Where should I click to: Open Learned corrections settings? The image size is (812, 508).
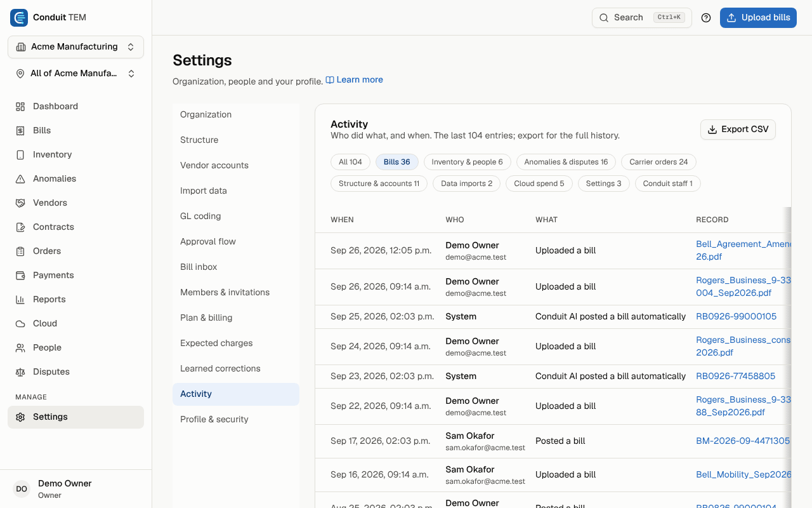click(236, 369)
